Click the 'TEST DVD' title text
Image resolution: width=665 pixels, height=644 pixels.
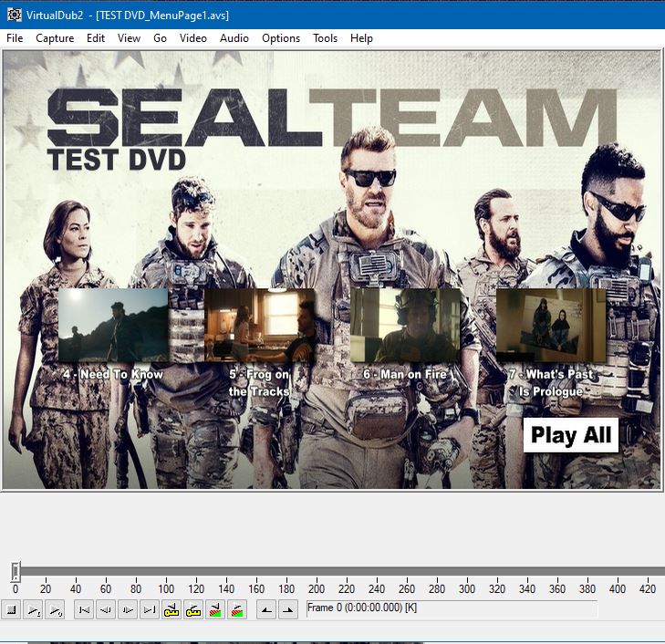tap(117, 160)
